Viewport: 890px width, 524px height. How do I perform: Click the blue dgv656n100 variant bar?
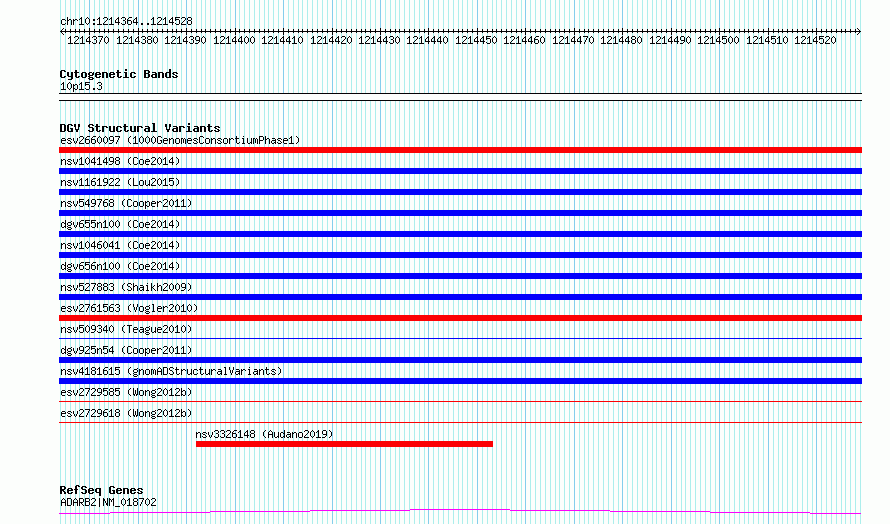tap(460, 276)
